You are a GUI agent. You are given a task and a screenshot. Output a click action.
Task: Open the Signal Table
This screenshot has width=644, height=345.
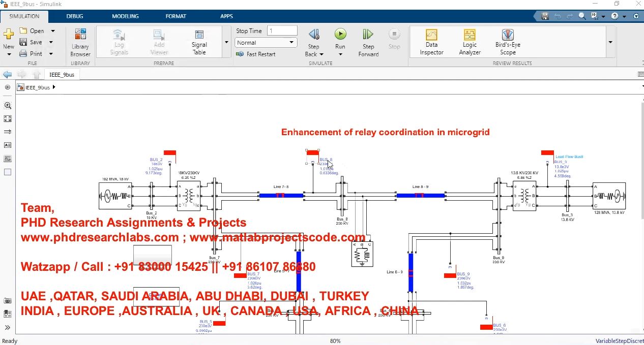[199, 42]
